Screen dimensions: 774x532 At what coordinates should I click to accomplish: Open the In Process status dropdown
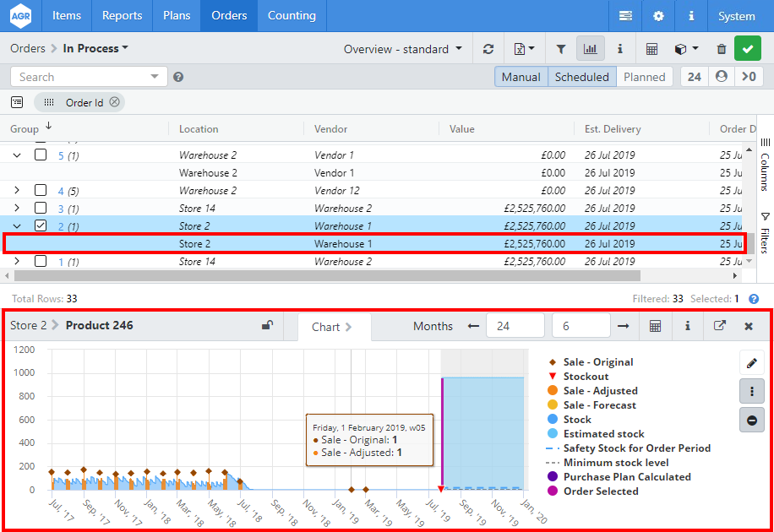coord(95,49)
